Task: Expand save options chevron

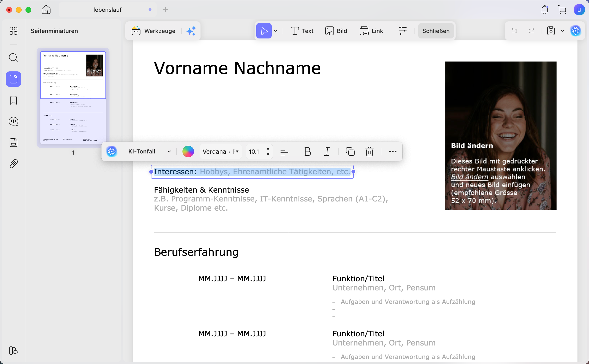Action: pyautogui.click(x=562, y=31)
